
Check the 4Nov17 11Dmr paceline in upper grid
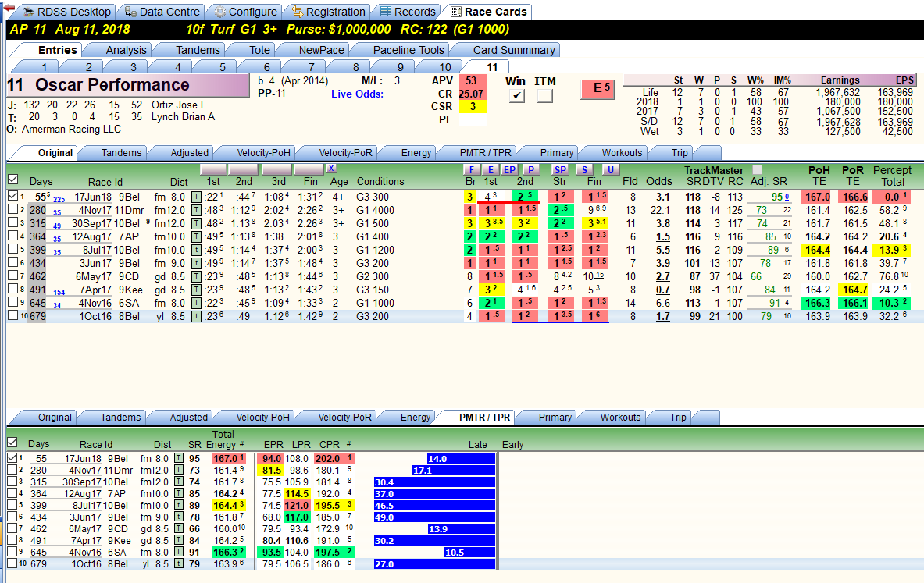pyautogui.click(x=13, y=209)
